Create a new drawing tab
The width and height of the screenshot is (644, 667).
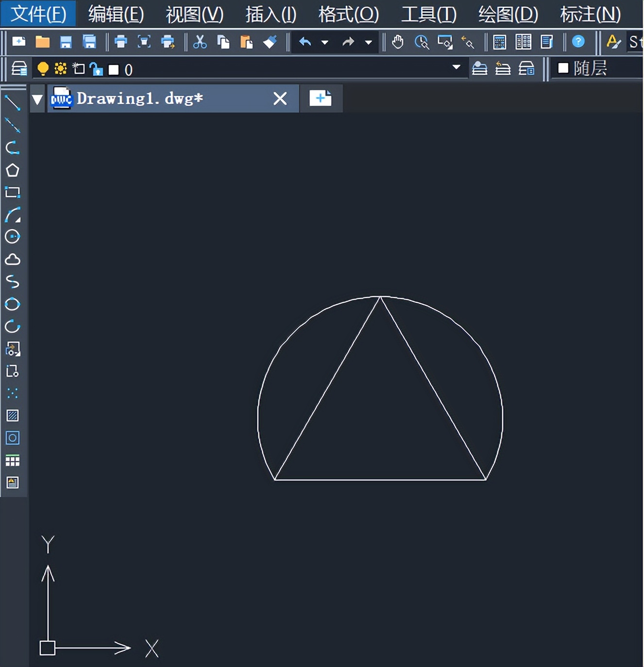321,98
